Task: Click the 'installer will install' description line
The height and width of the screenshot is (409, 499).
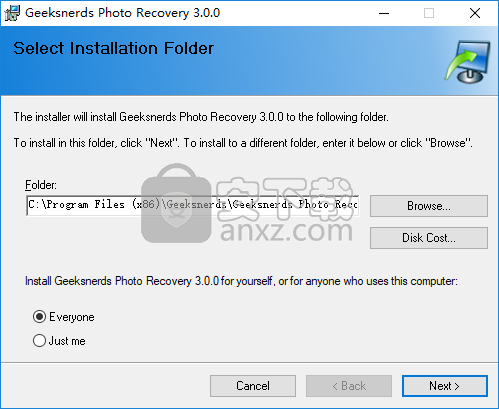Action: tap(201, 117)
